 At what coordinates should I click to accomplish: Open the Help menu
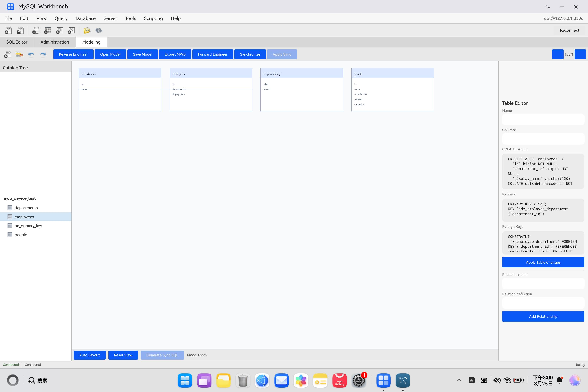(175, 18)
